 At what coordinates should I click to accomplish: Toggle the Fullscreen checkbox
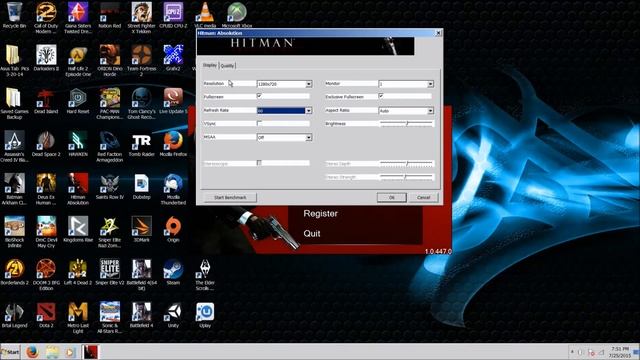[x=259, y=96]
